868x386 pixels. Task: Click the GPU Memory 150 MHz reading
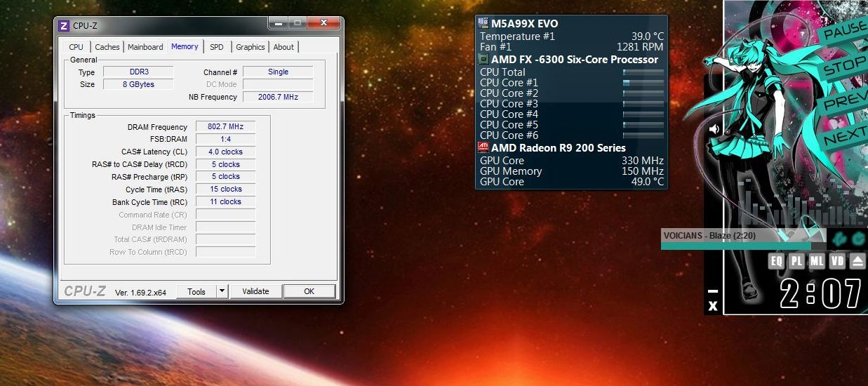pos(642,171)
